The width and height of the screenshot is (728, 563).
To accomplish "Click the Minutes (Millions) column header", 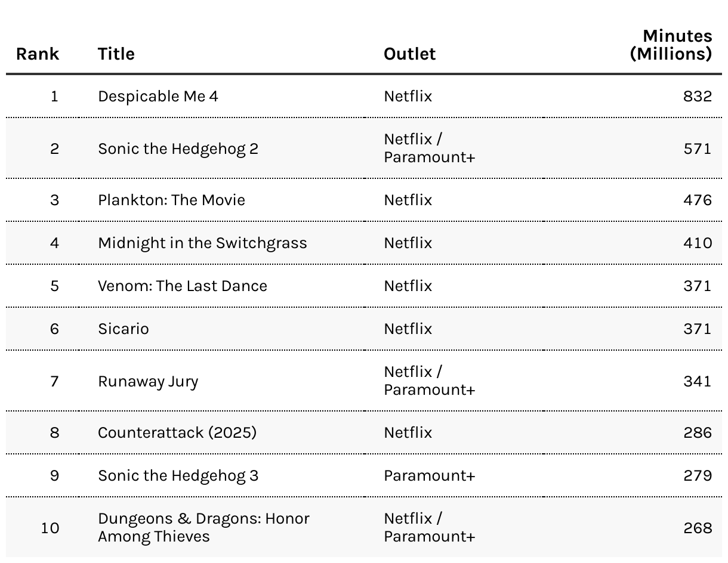I will tap(671, 45).
